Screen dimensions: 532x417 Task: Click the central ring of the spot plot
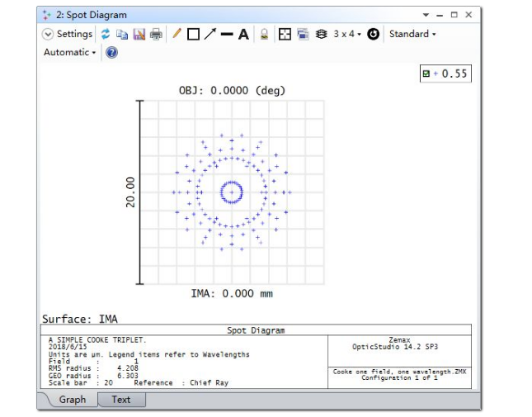pyautogui.click(x=232, y=192)
